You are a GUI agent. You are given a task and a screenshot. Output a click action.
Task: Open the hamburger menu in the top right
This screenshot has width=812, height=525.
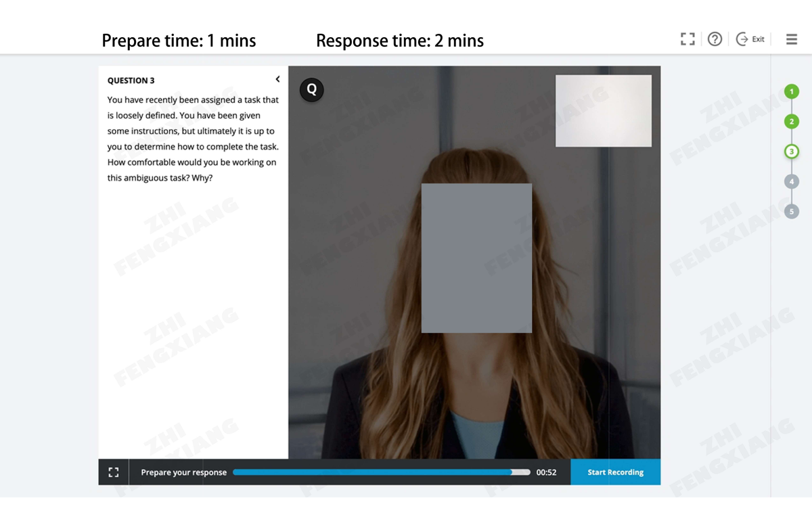click(x=792, y=39)
